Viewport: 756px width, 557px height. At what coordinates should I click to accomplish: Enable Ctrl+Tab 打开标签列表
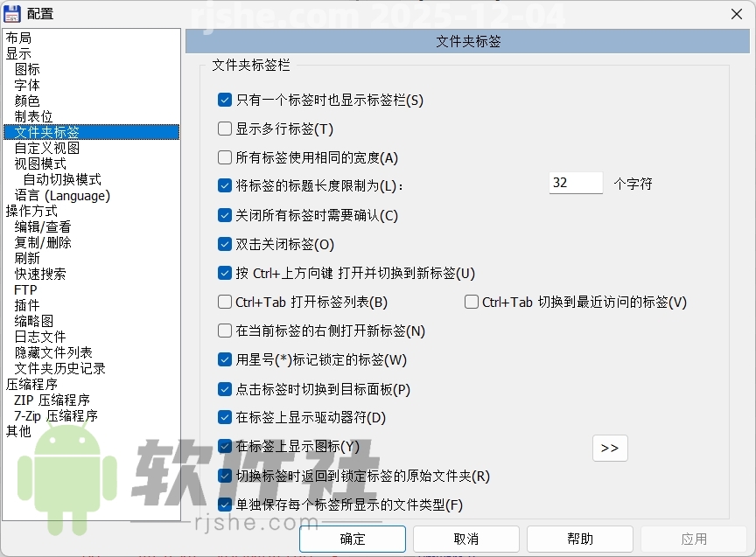(x=225, y=302)
